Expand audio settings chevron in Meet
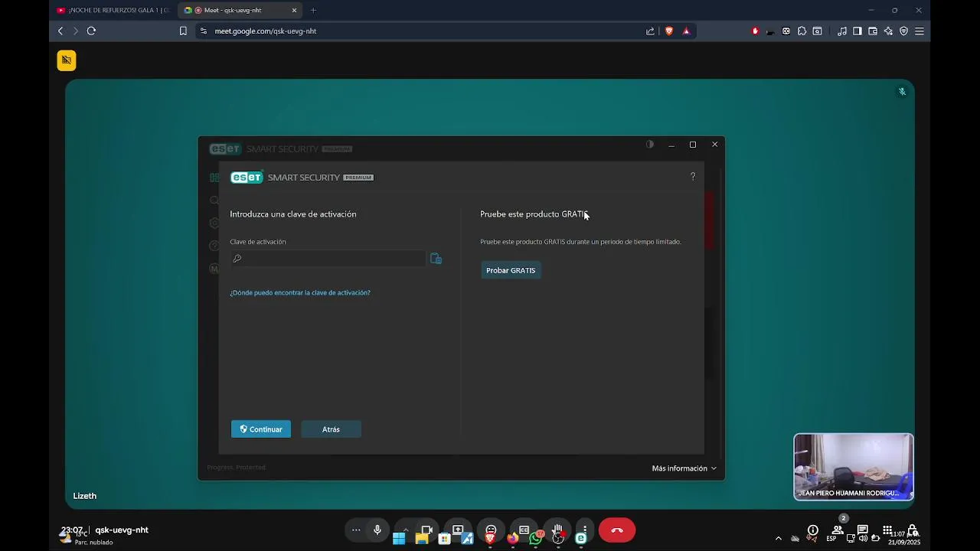Image resolution: width=980 pixels, height=551 pixels. tap(405, 530)
